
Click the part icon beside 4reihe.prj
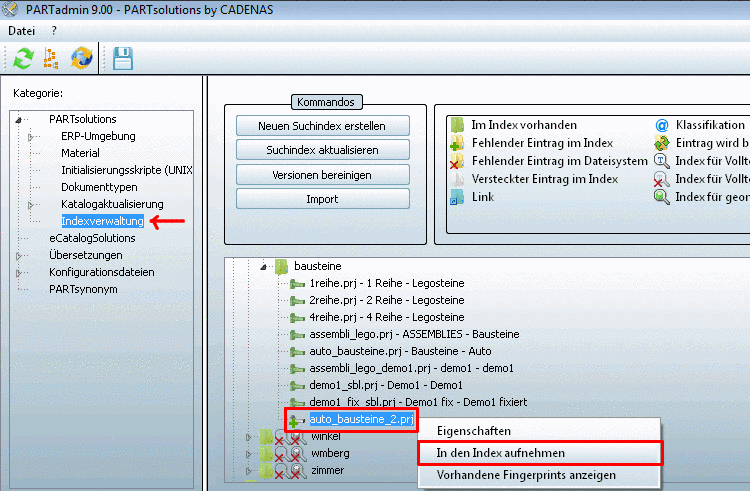(297, 317)
